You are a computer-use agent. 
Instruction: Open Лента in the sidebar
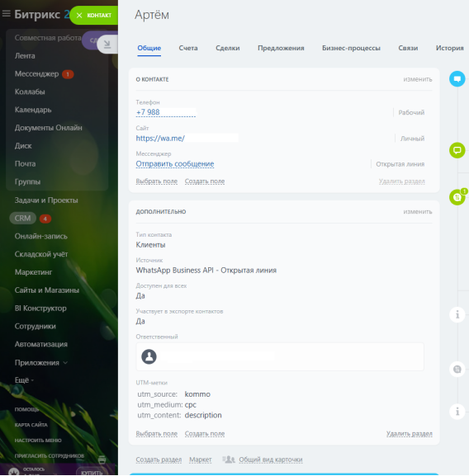coord(25,56)
